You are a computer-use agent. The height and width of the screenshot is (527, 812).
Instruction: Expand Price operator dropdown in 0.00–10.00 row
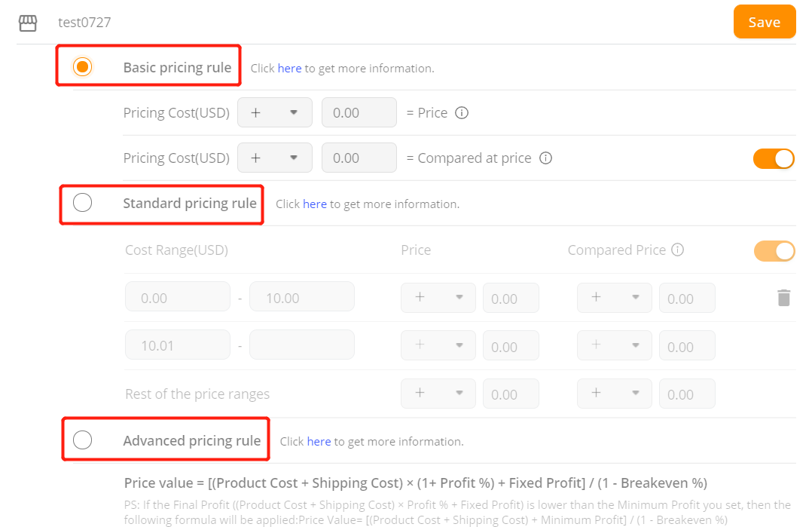438,298
